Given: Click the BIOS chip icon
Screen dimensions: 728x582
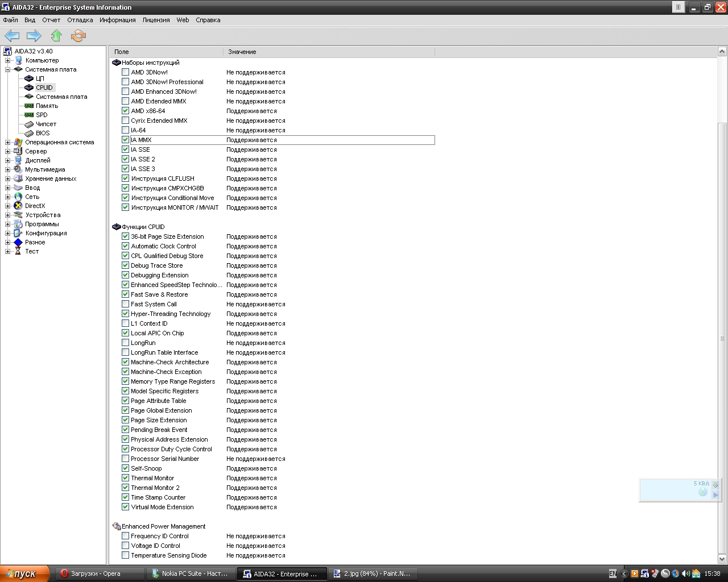Looking at the screenshot, I should pos(29,133).
